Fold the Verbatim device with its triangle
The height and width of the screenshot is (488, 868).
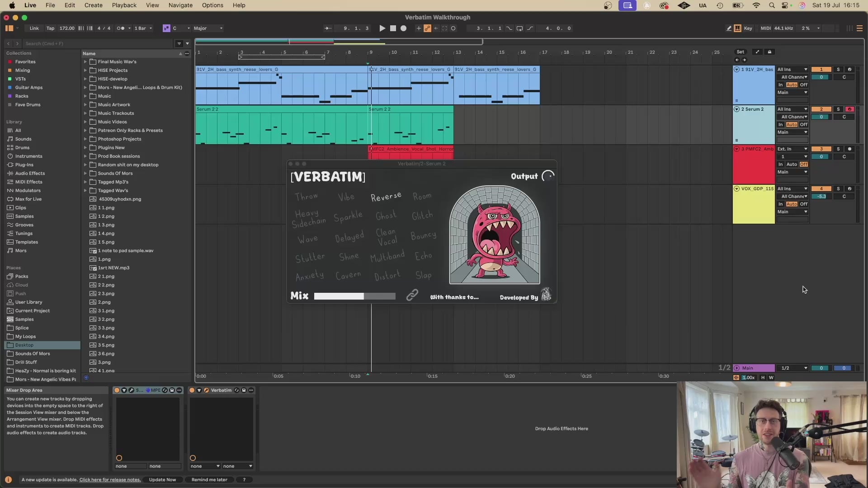point(199,390)
